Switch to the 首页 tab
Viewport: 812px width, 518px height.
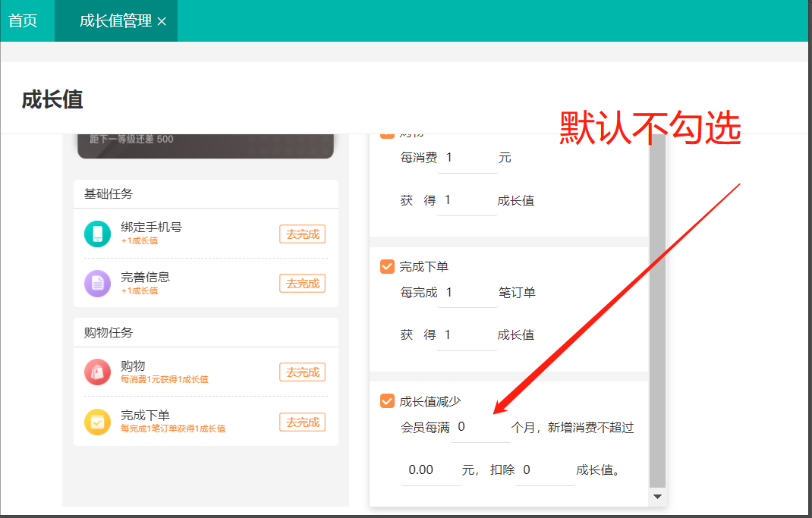[x=23, y=21]
